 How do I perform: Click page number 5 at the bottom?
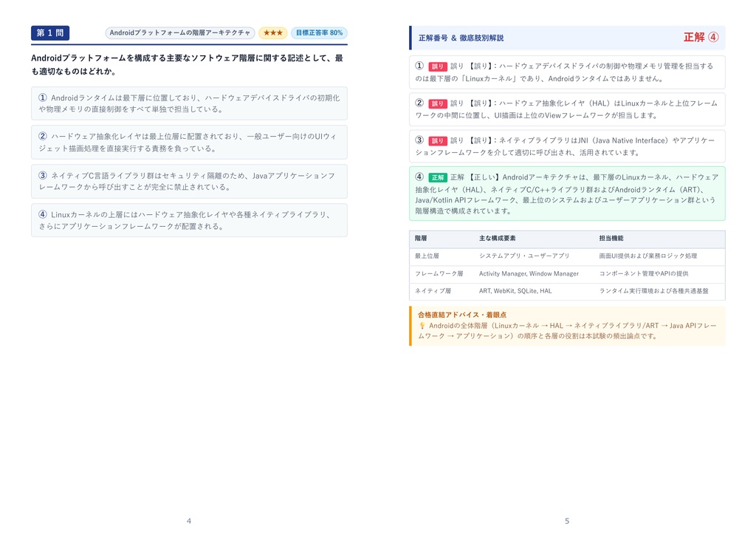point(567,521)
